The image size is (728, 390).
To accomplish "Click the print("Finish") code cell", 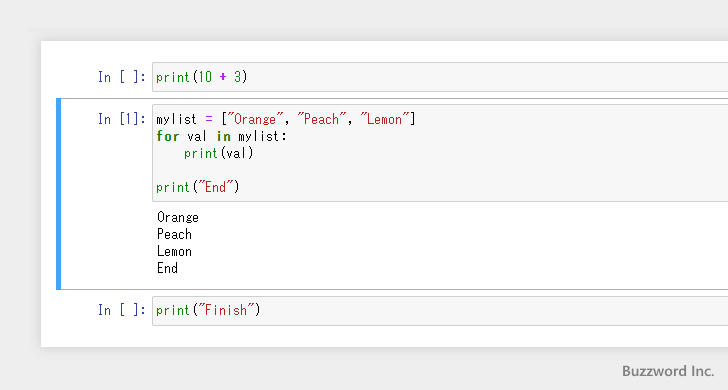I will point(440,311).
